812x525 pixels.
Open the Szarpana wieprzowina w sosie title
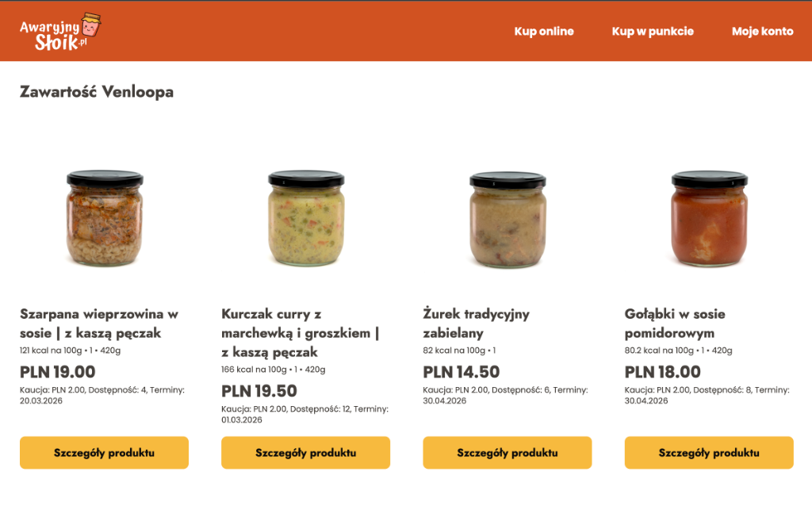tap(99, 324)
